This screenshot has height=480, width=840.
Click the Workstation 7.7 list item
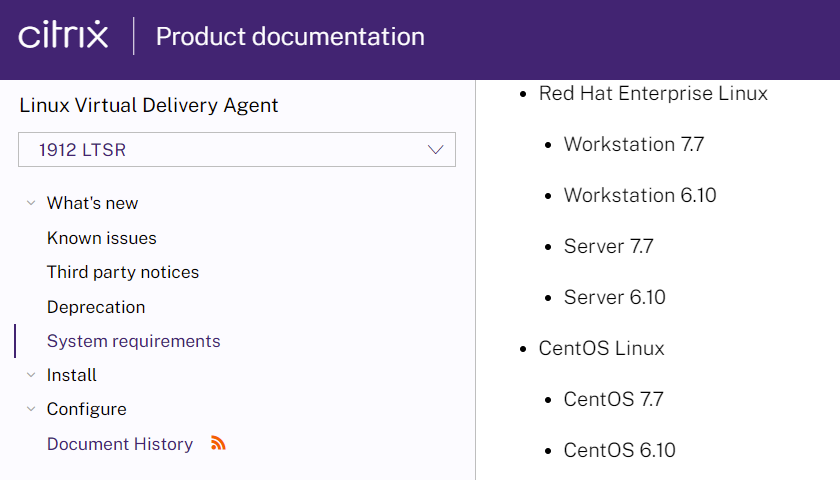pyautogui.click(x=634, y=145)
